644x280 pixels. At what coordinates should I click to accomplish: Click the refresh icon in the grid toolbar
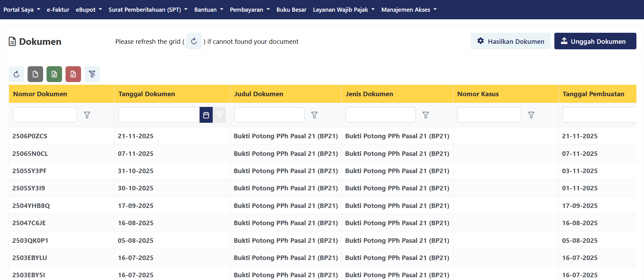point(16,74)
